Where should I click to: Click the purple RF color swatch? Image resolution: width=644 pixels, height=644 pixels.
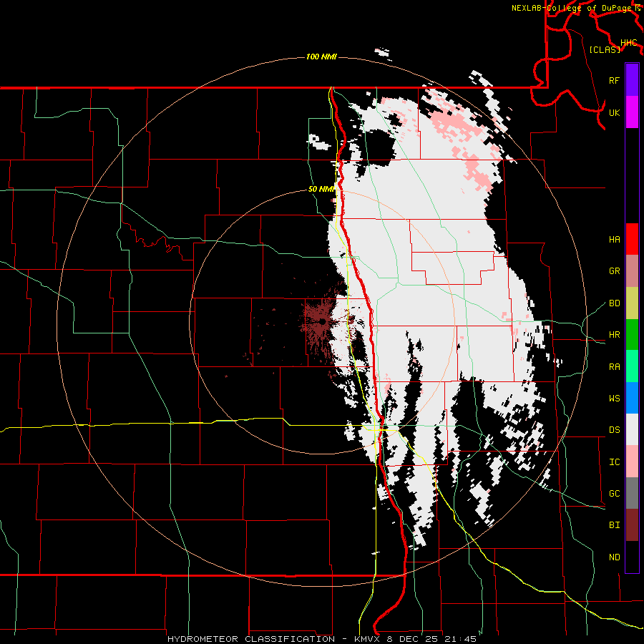(632, 80)
